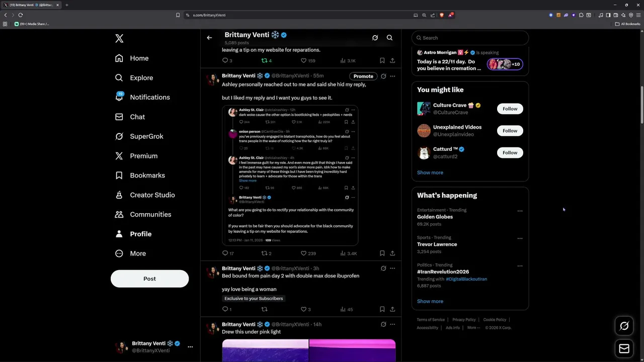
Task: Open the Explore page
Action: [x=134, y=78]
